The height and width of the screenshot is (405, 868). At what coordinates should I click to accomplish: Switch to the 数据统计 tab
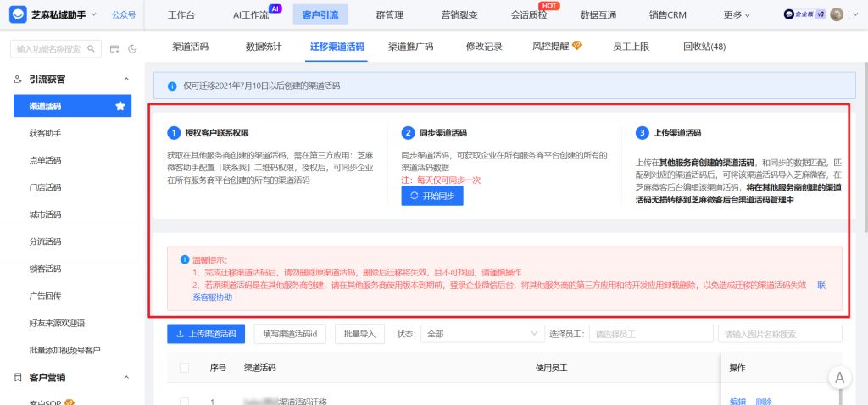[x=264, y=47]
